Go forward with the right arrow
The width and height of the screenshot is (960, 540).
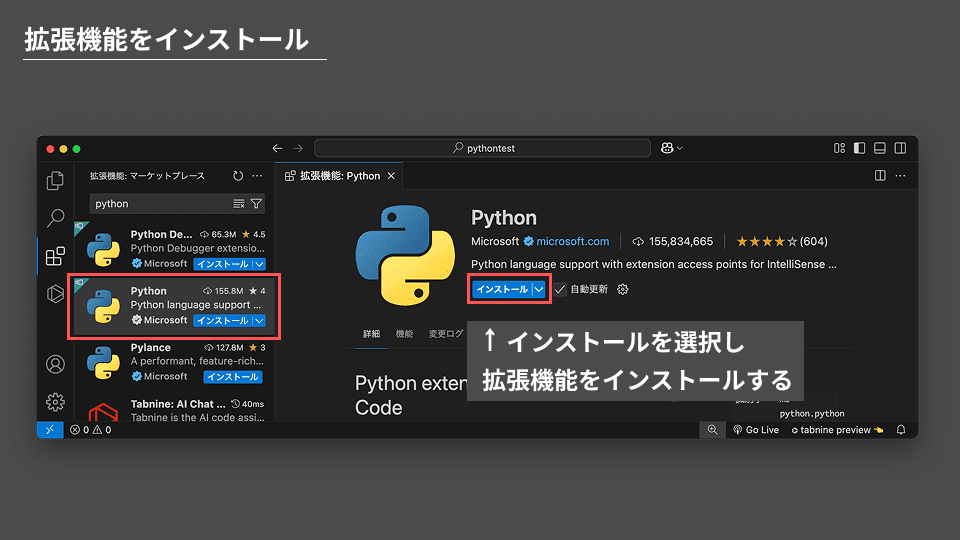298,148
